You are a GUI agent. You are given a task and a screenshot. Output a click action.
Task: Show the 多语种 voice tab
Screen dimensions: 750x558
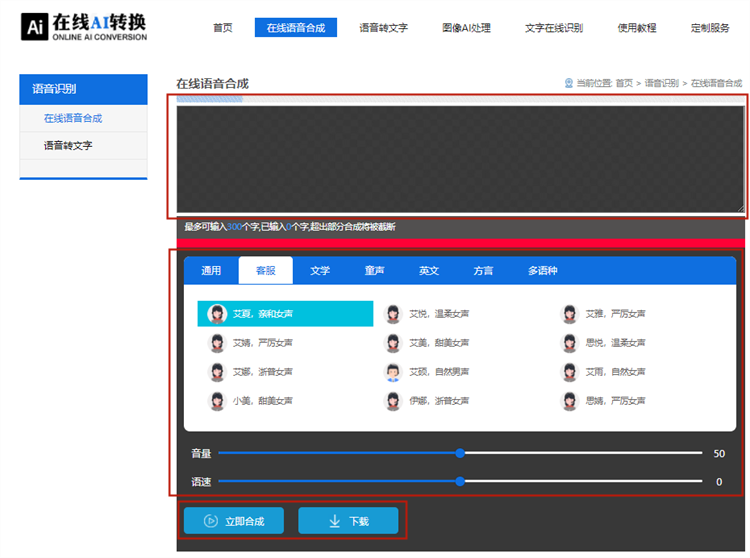pos(542,271)
